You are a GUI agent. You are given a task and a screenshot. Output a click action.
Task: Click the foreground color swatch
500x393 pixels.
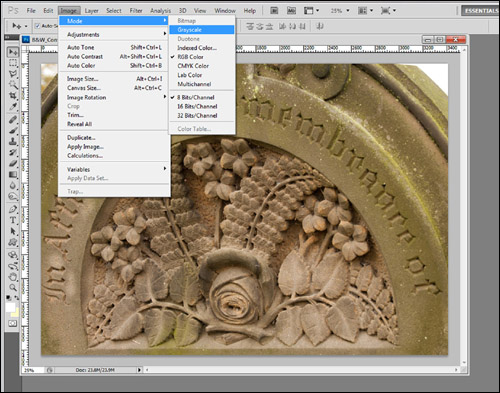click(x=10, y=307)
